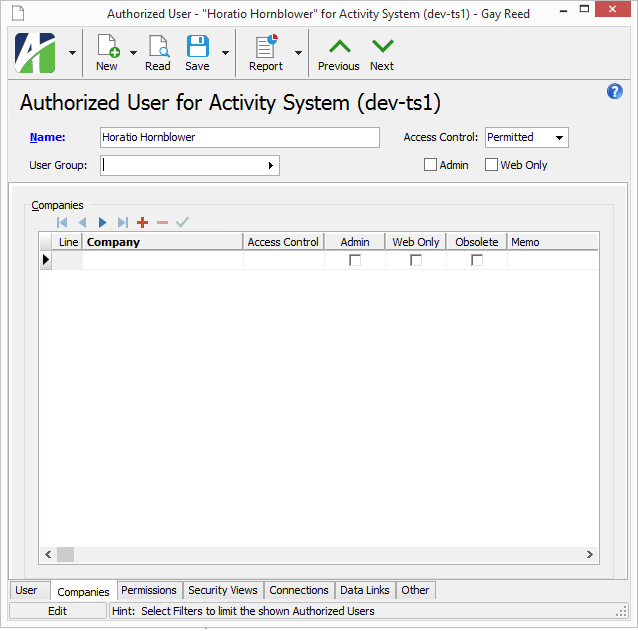Viewport: 638px width, 631px height.
Task: Save the authorized user record
Action: (x=197, y=53)
